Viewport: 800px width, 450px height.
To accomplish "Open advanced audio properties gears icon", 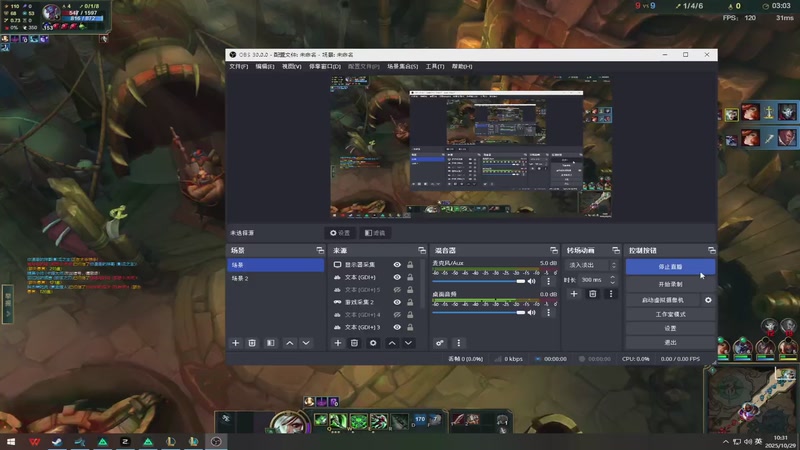I will click(440, 343).
